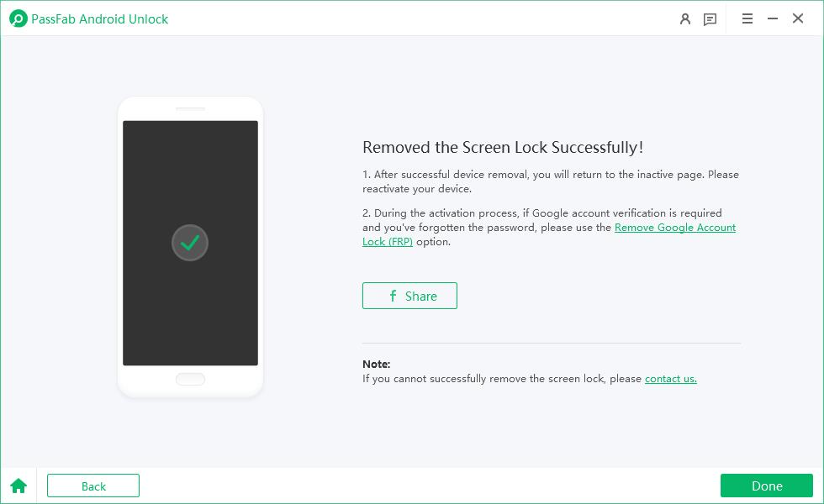
Task: Click the phone illustration graphic
Action: coord(190,248)
